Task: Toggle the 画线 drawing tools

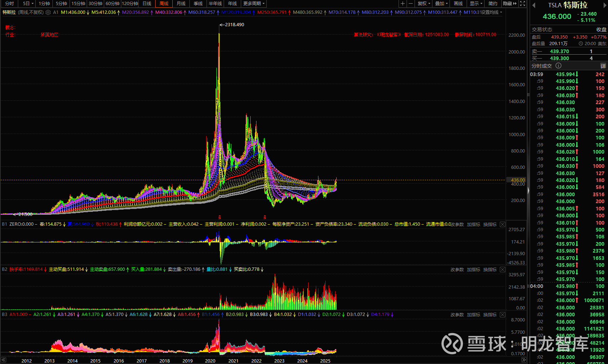Action: coord(458,4)
